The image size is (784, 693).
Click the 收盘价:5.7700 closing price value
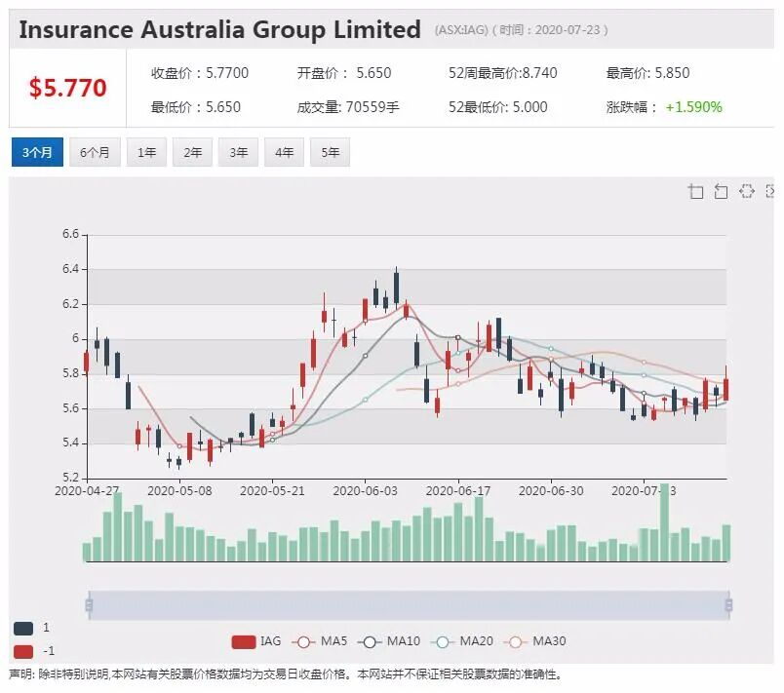pos(200,73)
